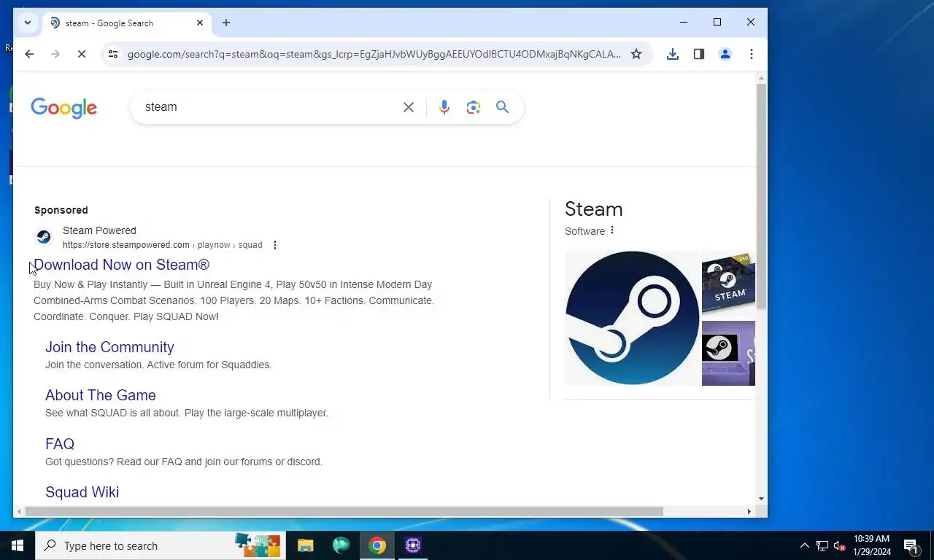
Task: Click the purple Steam laptop thumbnail
Action: click(728, 353)
